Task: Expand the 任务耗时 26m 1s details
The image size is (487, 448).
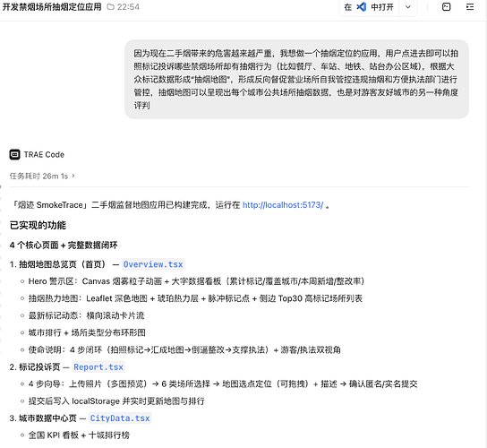Action: pyautogui.click(x=42, y=177)
